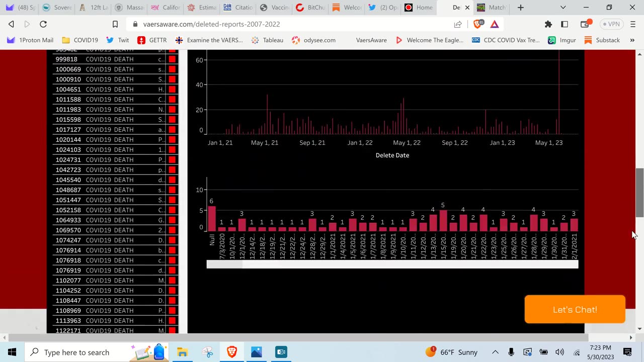Screen dimensions: 644x362
Task: Click the chart horizontal scrollbar
Action: click(x=392, y=264)
